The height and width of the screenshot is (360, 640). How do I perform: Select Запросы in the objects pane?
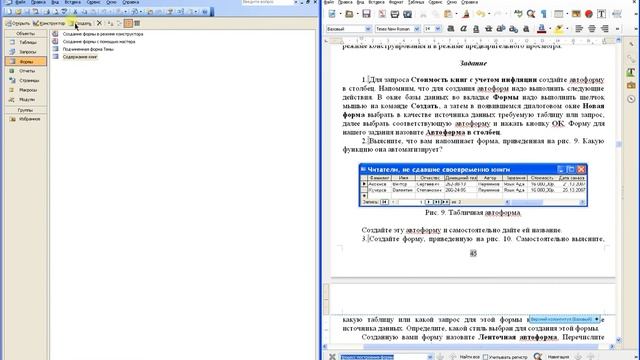tap(26, 52)
